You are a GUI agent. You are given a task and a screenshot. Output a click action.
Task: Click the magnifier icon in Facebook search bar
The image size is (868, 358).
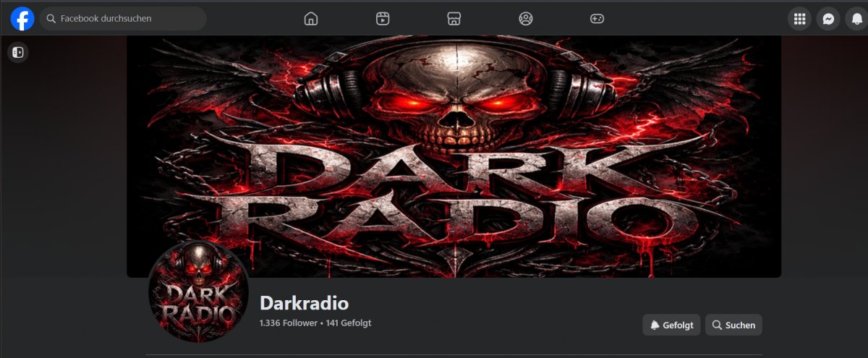[x=51, y=19]
